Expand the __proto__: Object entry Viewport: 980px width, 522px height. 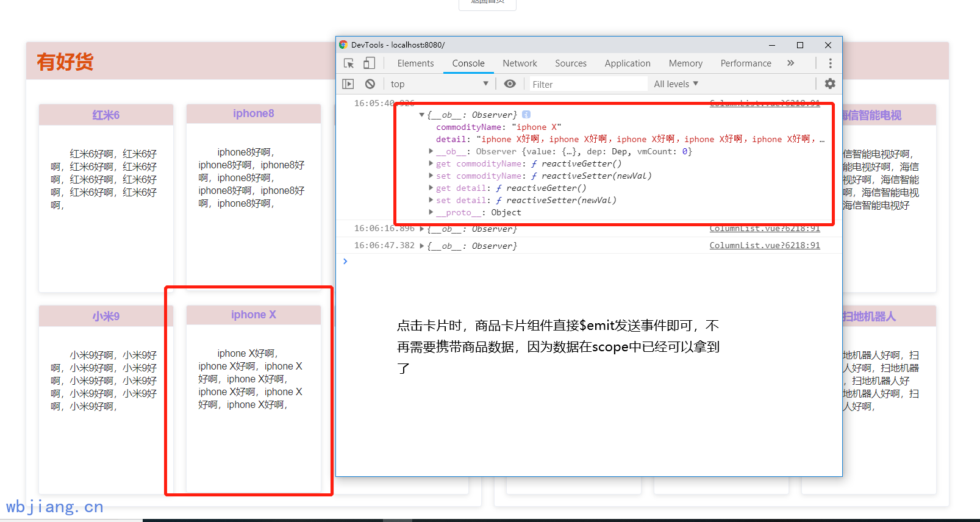431,212
